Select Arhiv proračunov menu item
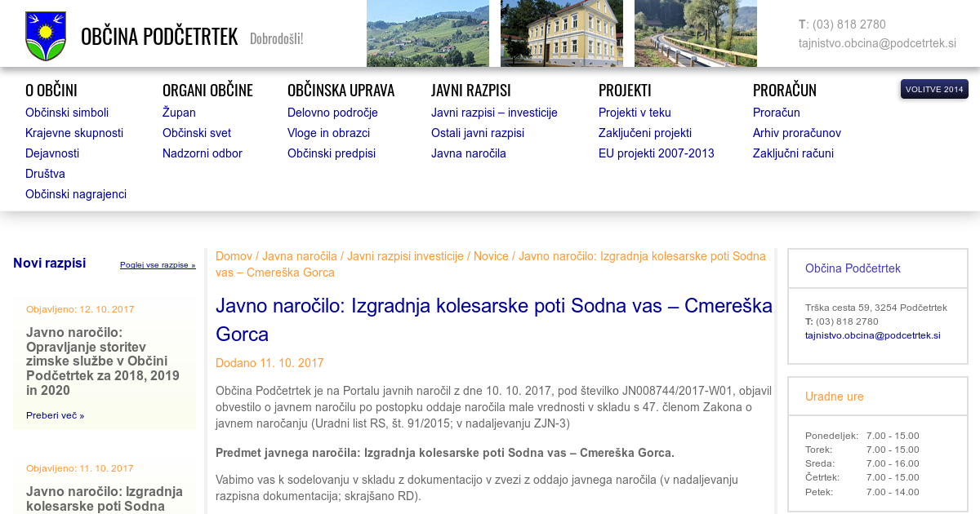The image size is (980, 514). [x=796, y=133]
